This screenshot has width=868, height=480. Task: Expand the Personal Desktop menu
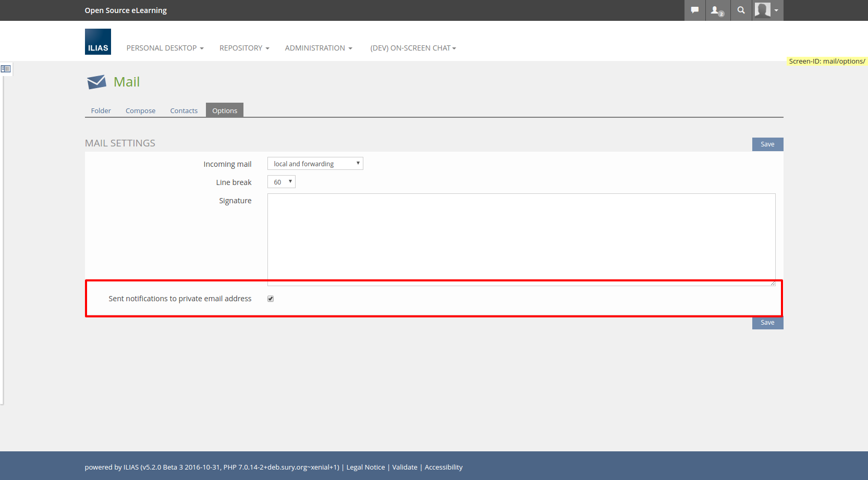click(x=165, y=48)
